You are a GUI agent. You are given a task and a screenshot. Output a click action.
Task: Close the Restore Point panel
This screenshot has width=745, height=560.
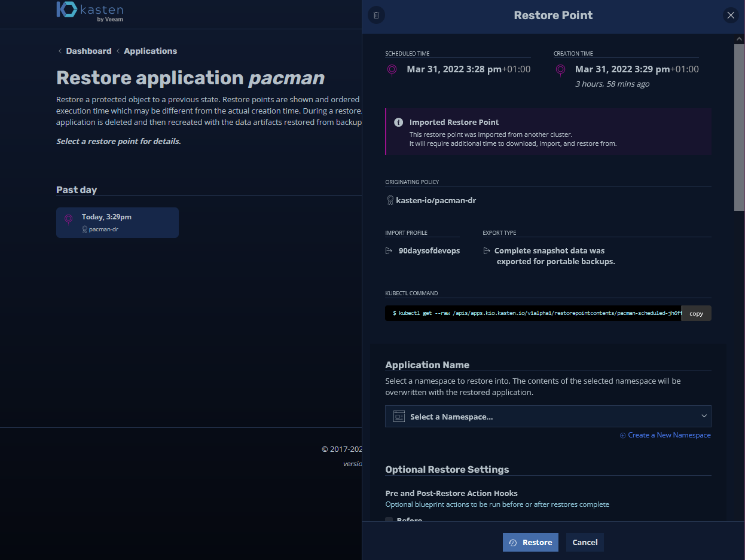pos(731,16)
